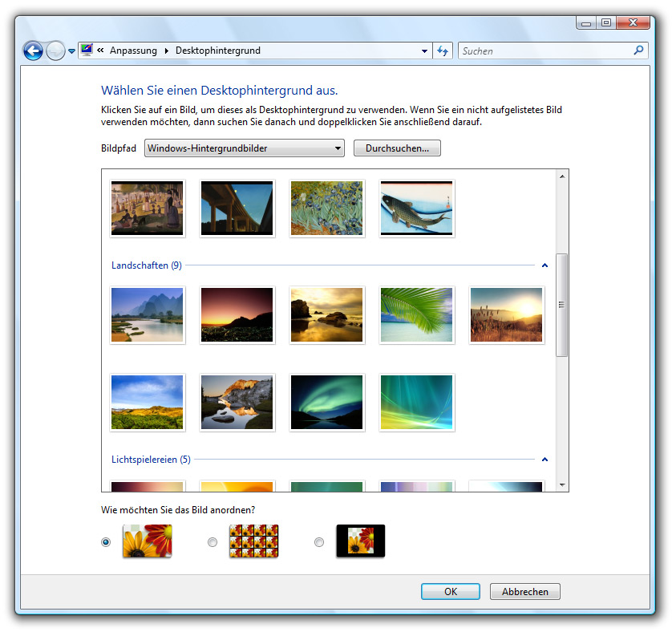Pick the aurora borealis wallpaper
The image size is (672, 632).
click(326, 402)
